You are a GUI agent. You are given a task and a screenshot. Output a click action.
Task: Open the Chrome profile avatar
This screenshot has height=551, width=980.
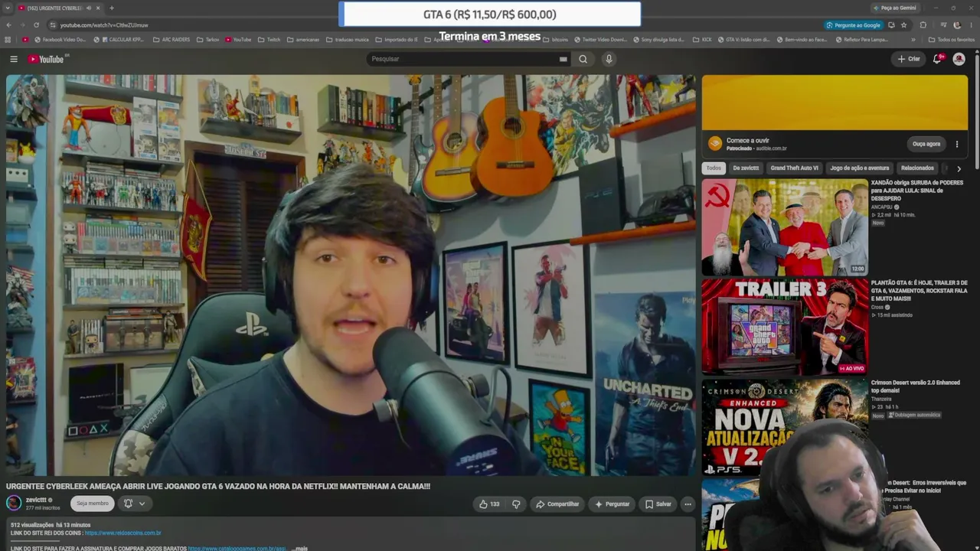957,25
